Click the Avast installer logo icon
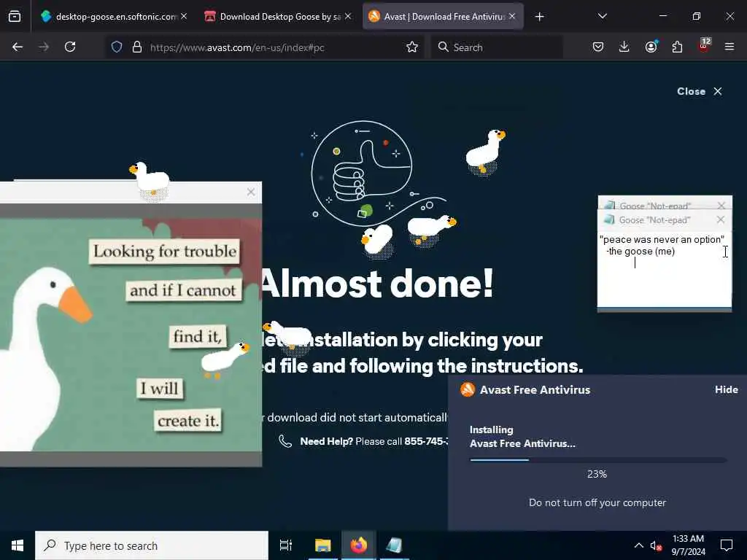 (468, 389)
